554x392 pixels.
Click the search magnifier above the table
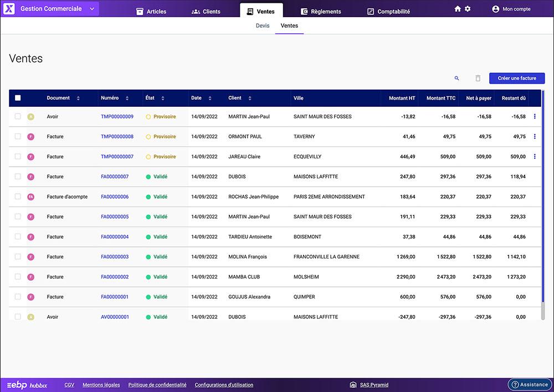tap(457, 78)
